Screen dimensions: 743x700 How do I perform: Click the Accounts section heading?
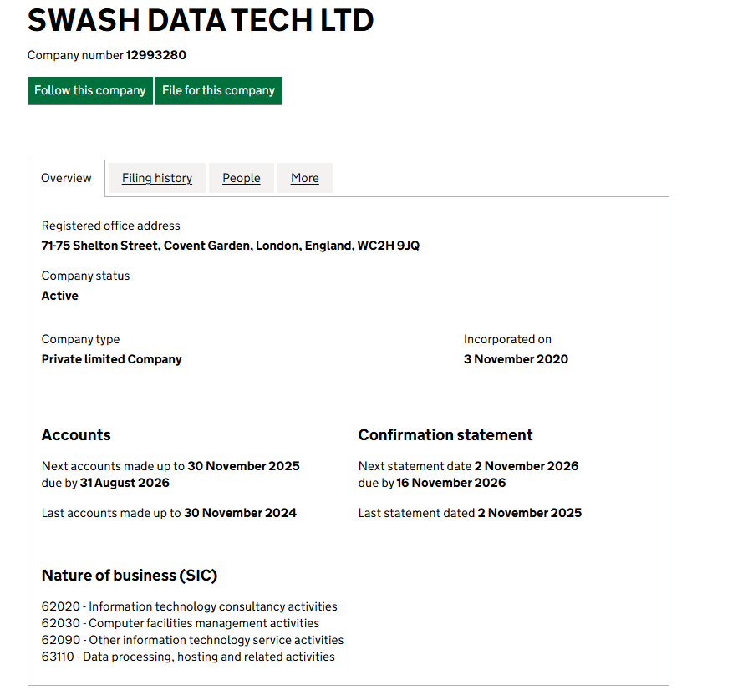pyautogui.click(x=76, y=434)
